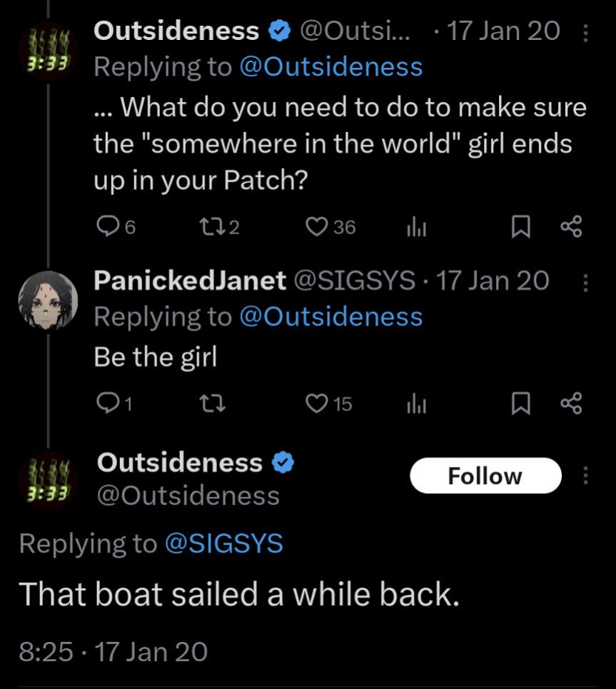
Task: Share PanickedJanet's "Be the girl" tweet
Action: coord(571,404)
